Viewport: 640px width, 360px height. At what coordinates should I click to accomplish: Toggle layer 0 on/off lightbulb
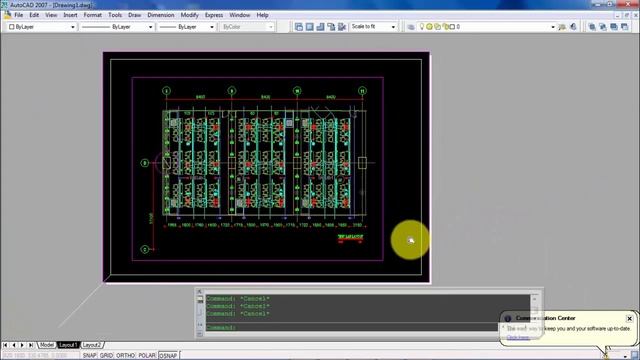(x=422, y=27)
